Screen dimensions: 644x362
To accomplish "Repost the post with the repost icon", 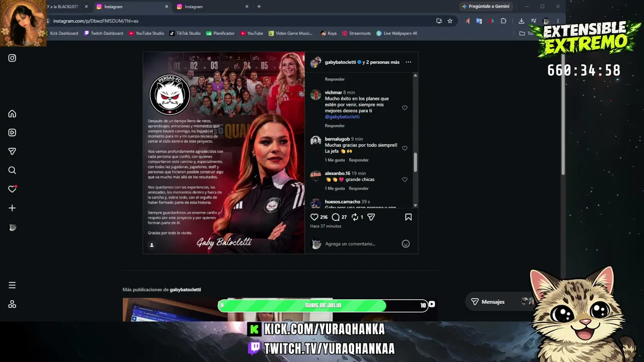I will 355,217.
